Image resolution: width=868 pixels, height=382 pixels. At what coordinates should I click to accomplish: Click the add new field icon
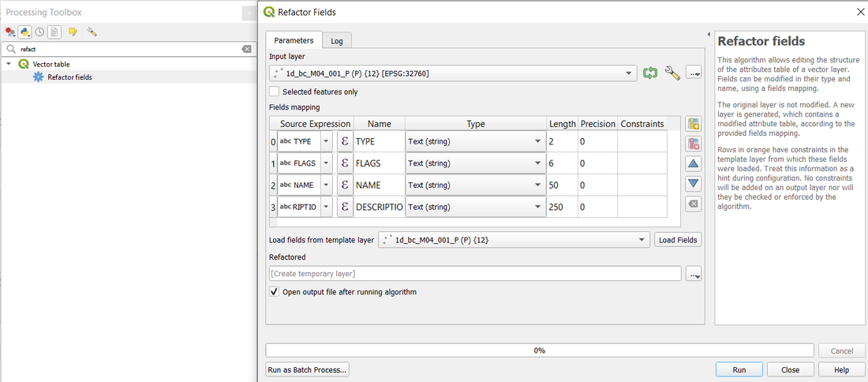coord(693,124)
